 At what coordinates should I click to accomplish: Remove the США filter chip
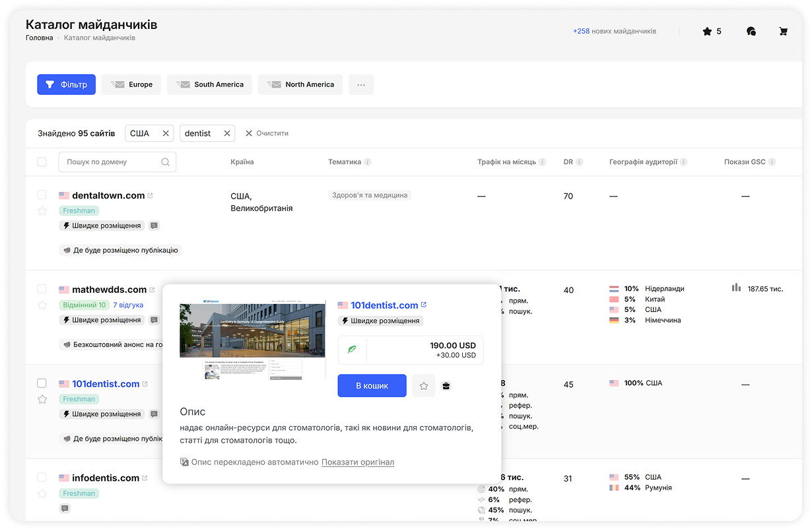[x=166, y=133]
